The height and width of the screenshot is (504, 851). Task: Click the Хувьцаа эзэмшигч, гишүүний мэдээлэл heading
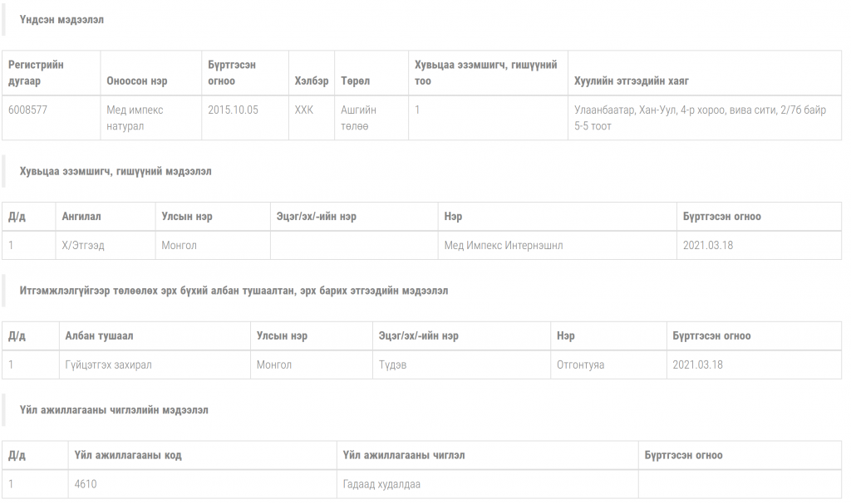116,171
